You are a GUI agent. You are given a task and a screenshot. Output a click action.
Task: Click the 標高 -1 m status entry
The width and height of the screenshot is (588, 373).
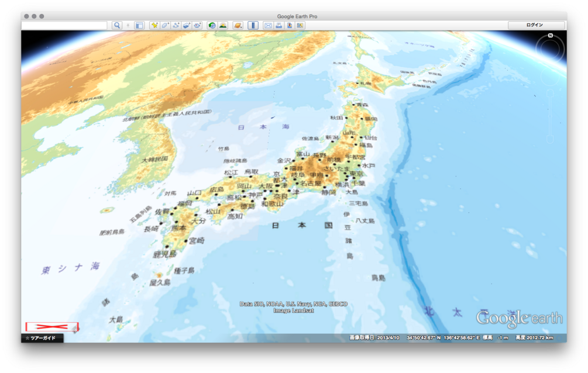[495, 338]
